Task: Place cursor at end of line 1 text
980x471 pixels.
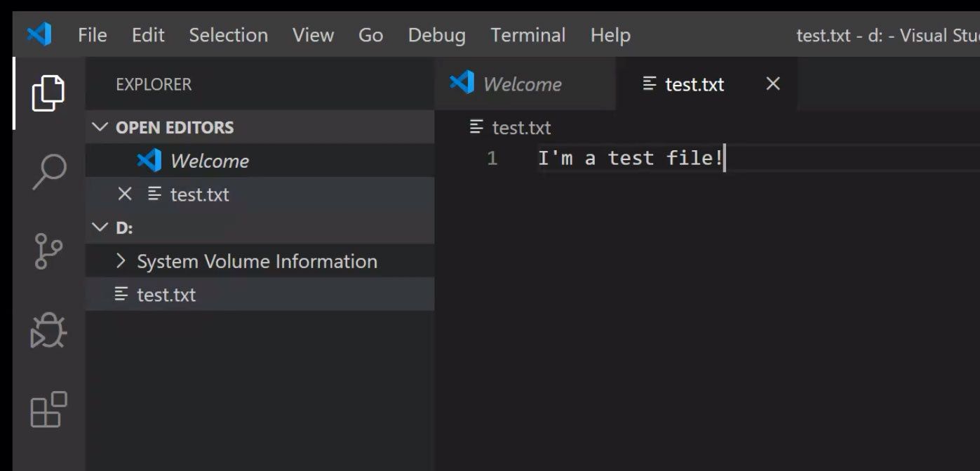Action: pyautogui.click(x=726, y=157)
